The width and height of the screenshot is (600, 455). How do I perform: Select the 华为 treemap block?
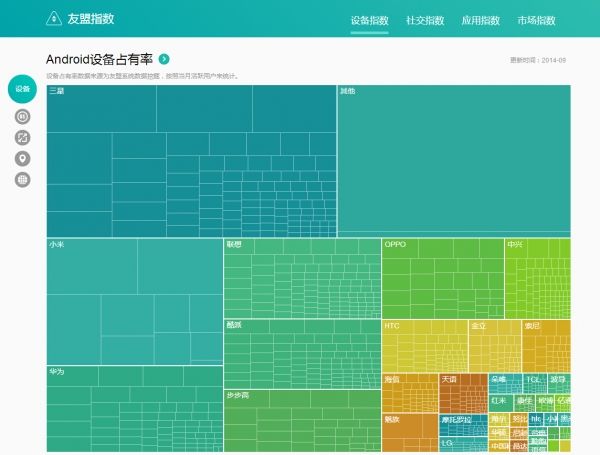click(x=135, y=409)
